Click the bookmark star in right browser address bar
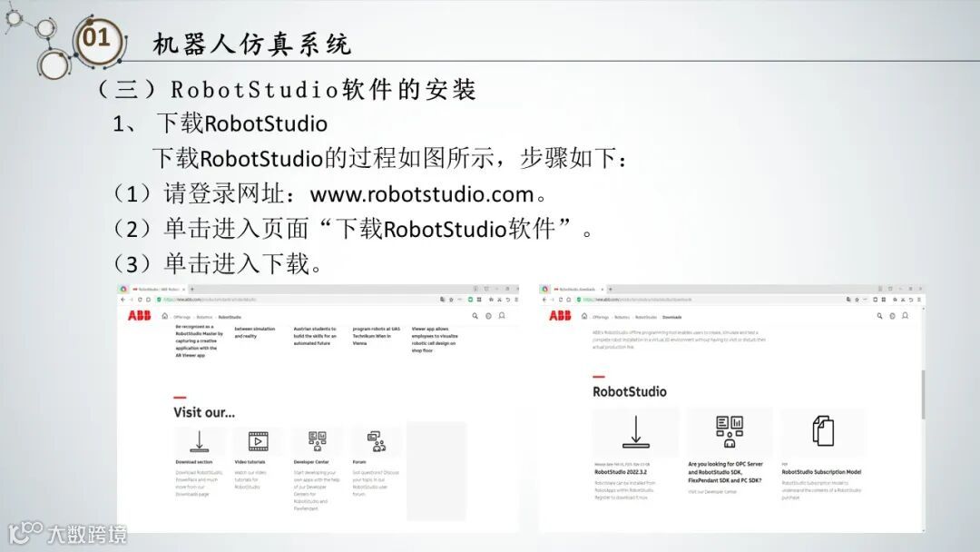 857,300
